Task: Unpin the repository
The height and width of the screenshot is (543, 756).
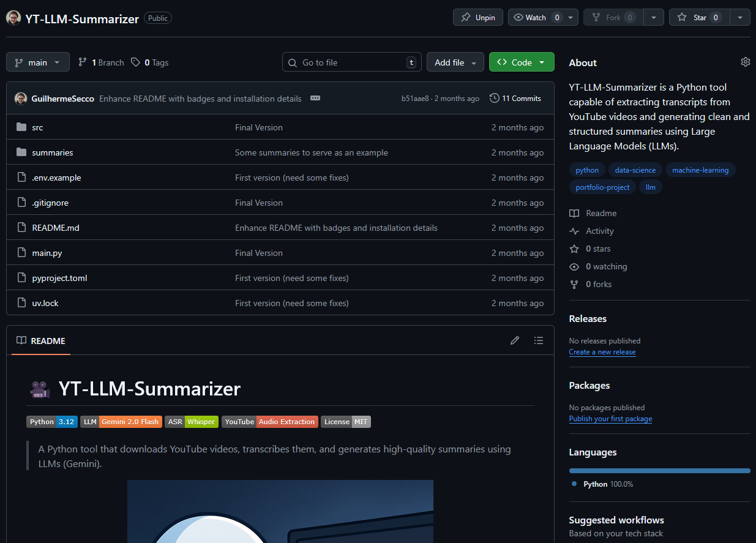Action: pyautogui.click(x=478, y=17)
